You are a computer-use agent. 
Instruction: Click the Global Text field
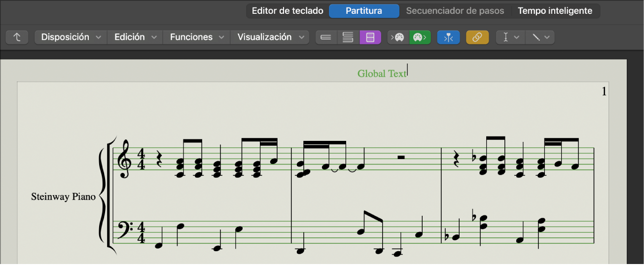click(x=382, y=74)
